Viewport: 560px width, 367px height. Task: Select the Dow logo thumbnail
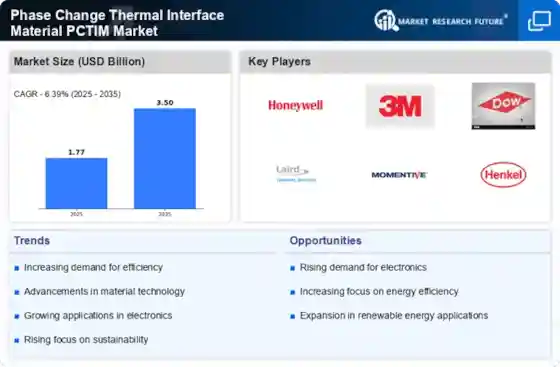pos(503,106)
